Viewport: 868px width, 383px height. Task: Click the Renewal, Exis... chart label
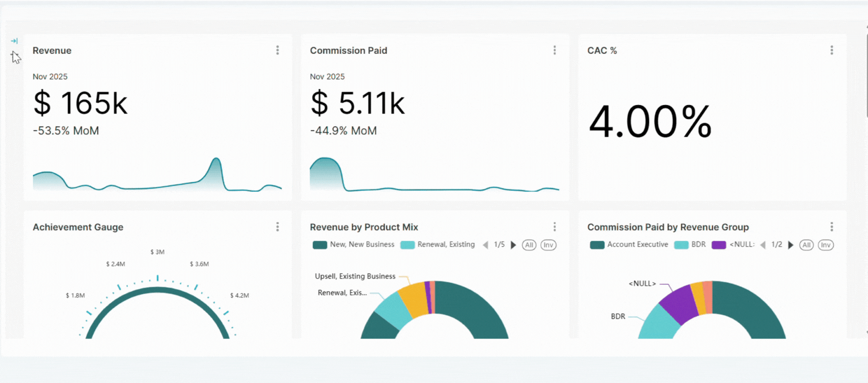pos(342,293)
